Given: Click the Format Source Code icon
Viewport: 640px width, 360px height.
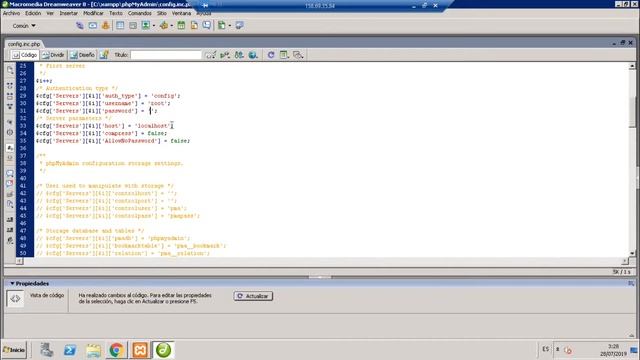Looking at the screenshot, I should (10, 240).
